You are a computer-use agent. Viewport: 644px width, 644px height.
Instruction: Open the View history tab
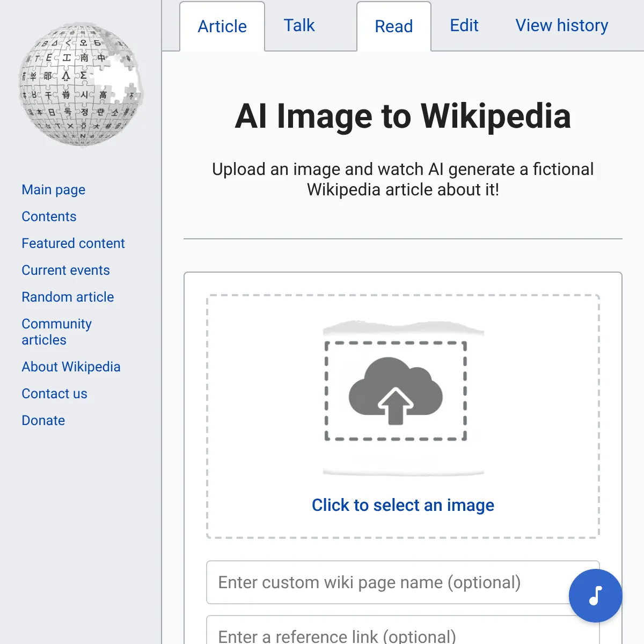(562, 25)
